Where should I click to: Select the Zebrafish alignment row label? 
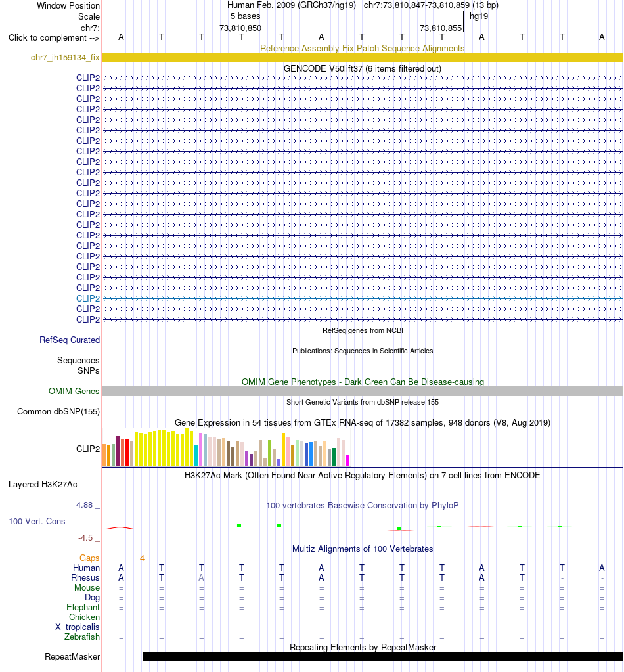pyautogui.click(x=82, y=637)
